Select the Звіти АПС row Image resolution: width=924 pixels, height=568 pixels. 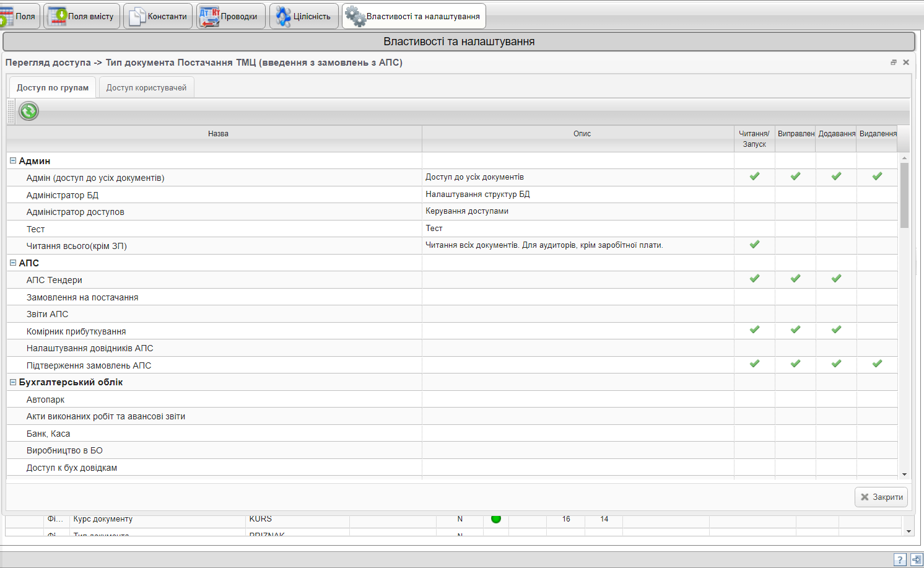452,314
